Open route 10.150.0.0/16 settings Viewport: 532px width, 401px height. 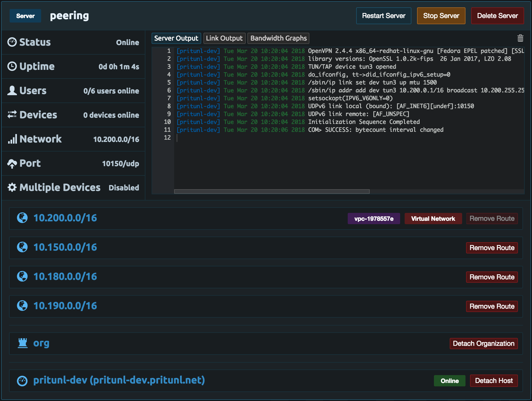pyautogui.click(x=65, y=247)
